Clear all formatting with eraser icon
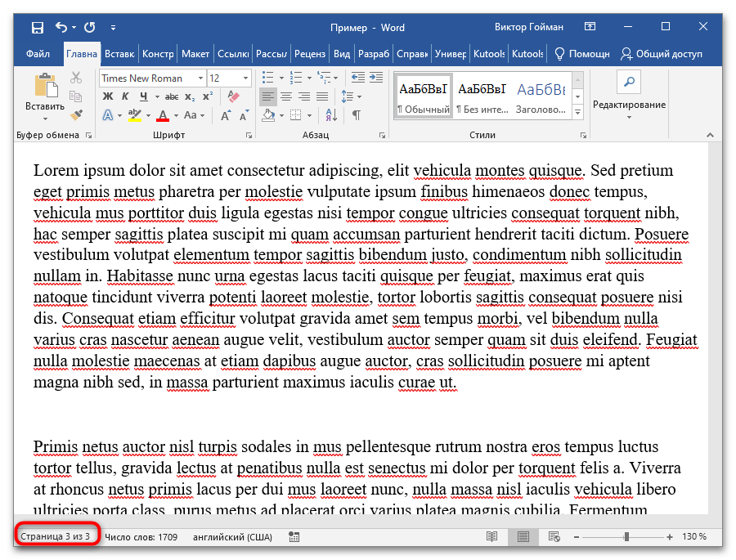Viewport: 736px width, 560px height. 234,96
